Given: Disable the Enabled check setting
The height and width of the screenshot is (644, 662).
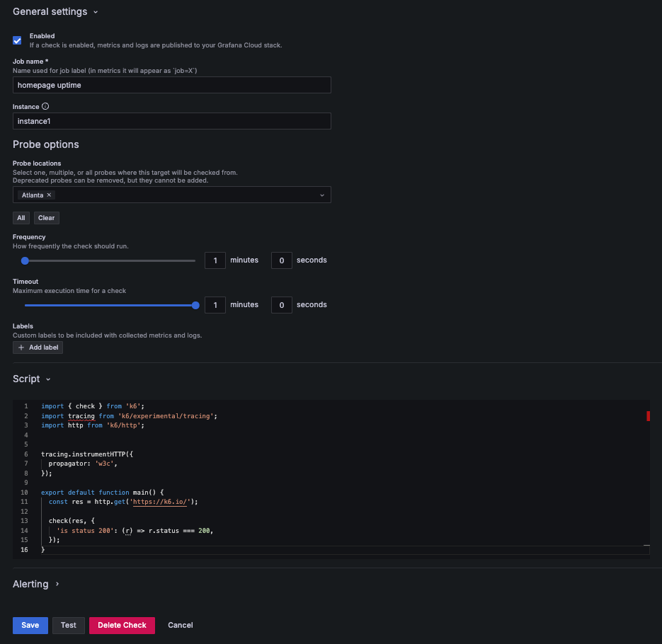Looking at the screenshot, I should (17, 40).
